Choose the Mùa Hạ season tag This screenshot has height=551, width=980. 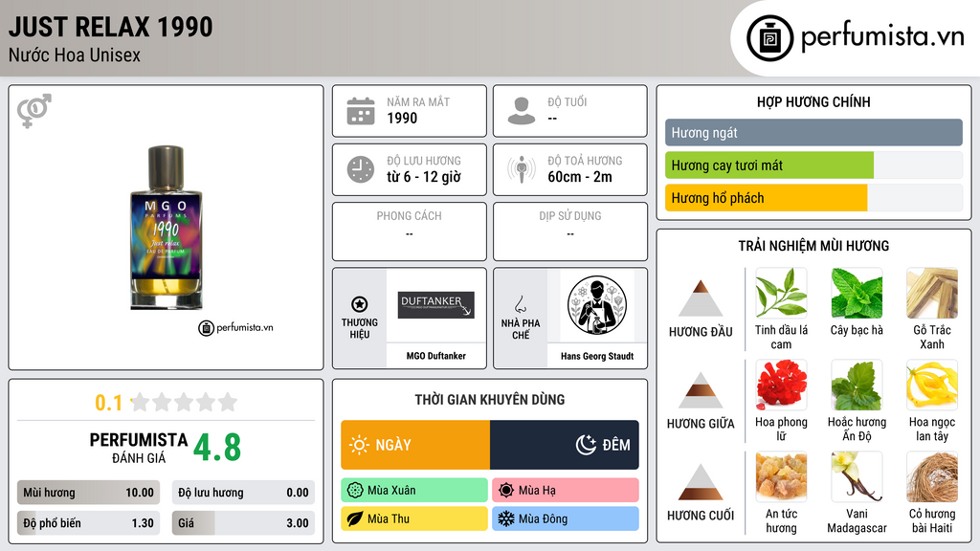coord(566,491)
